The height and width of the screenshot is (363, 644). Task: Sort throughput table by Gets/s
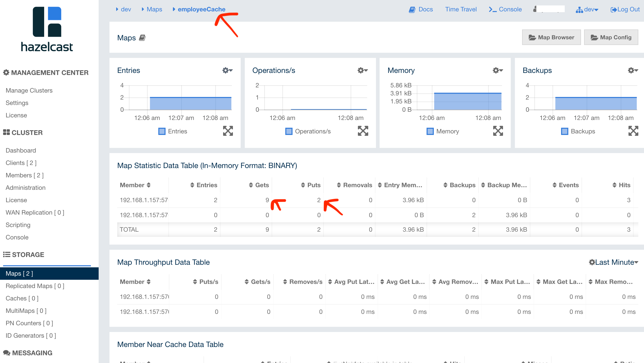click(x=257, y=282)
